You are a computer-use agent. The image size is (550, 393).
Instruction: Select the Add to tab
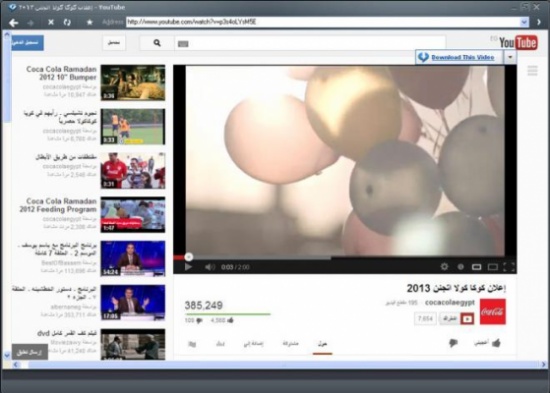pyautogui.click(x=254, y=344)
